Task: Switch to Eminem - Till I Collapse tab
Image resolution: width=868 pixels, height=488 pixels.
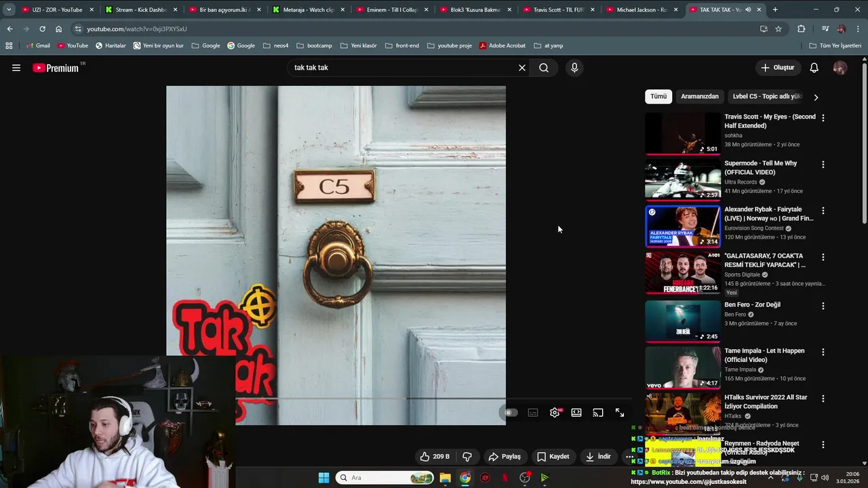Action: click(393, 9)
